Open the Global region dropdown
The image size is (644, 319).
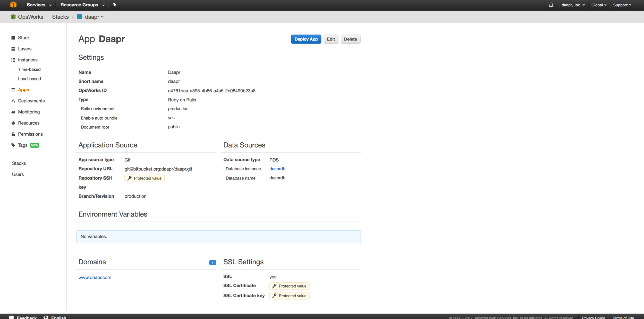tap(599, 5)
